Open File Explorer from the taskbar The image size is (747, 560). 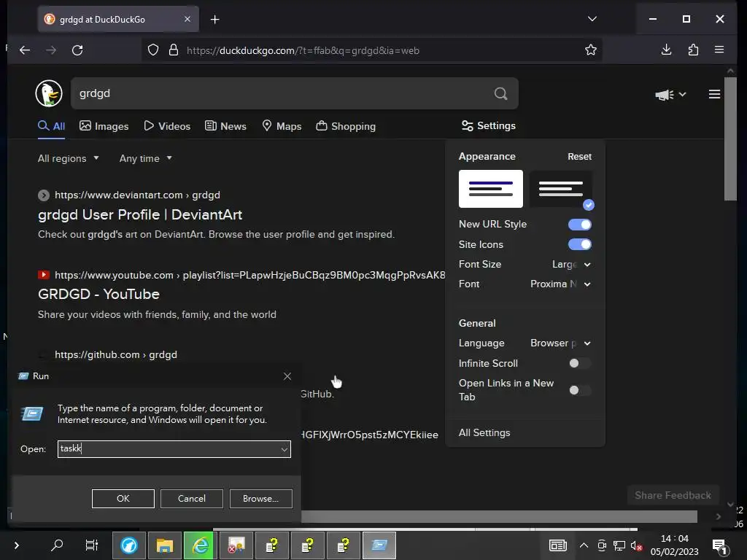click(x=165, y=545)
